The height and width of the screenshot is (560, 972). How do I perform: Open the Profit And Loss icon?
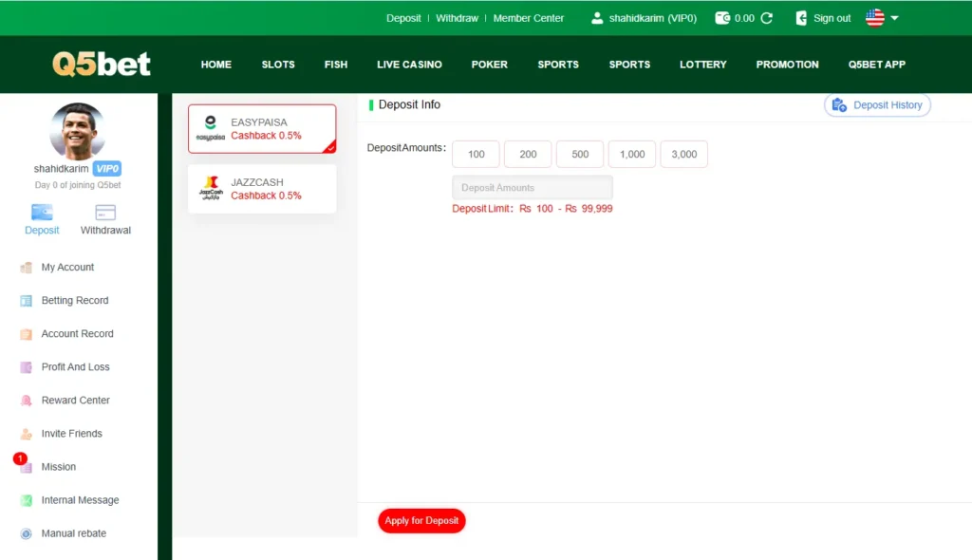(x=26, y=366)
